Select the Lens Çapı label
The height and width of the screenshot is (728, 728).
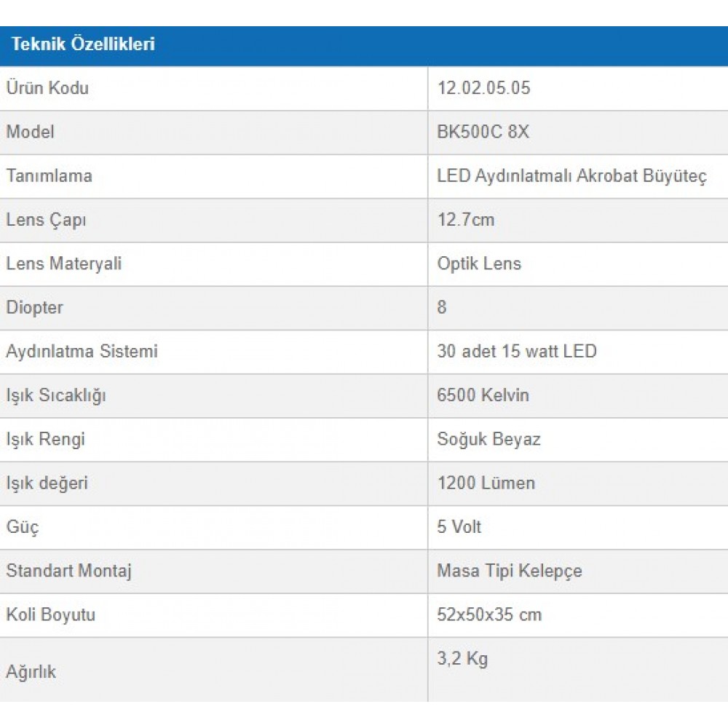pyautogui.click(x=46, y=220)
